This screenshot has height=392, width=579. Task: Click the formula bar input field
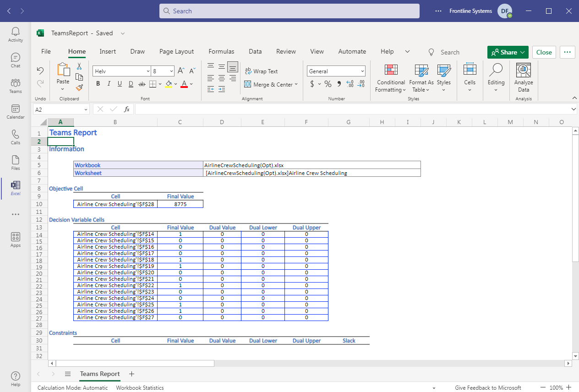point(353,109)
